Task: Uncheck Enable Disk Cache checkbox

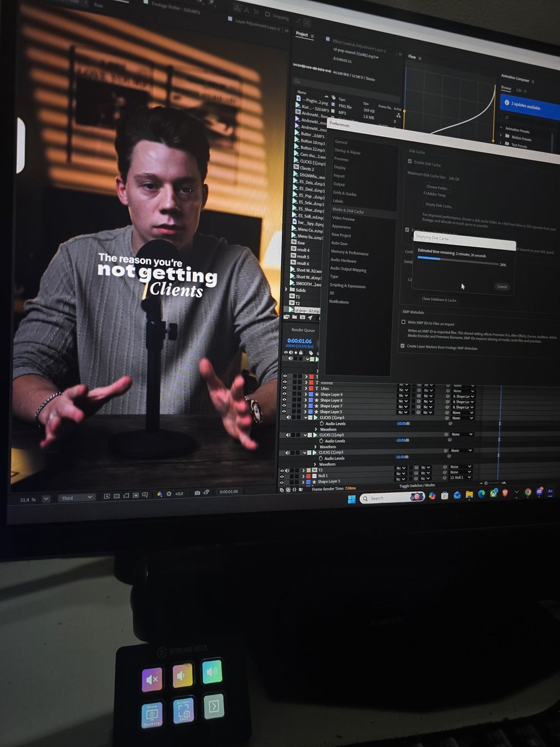Action: click(x=409, y=161)
